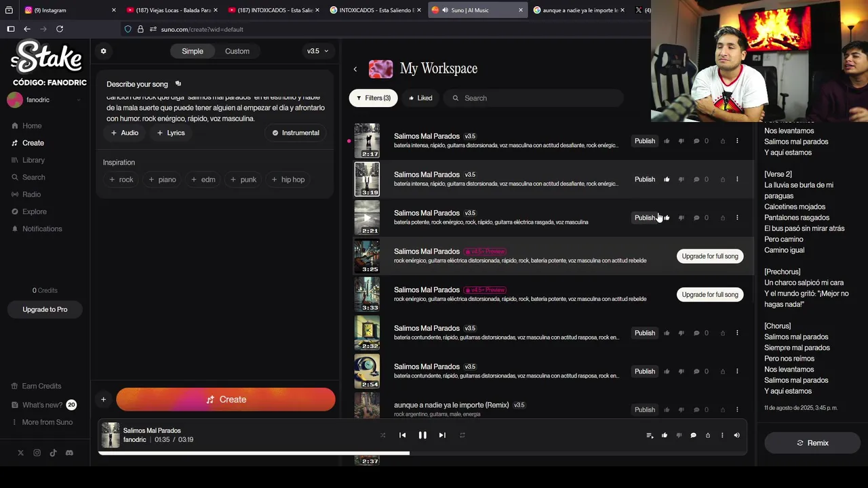The image size is (868, 488).
Task: Switch to Custom mode
Action: (x=237, y=51)
